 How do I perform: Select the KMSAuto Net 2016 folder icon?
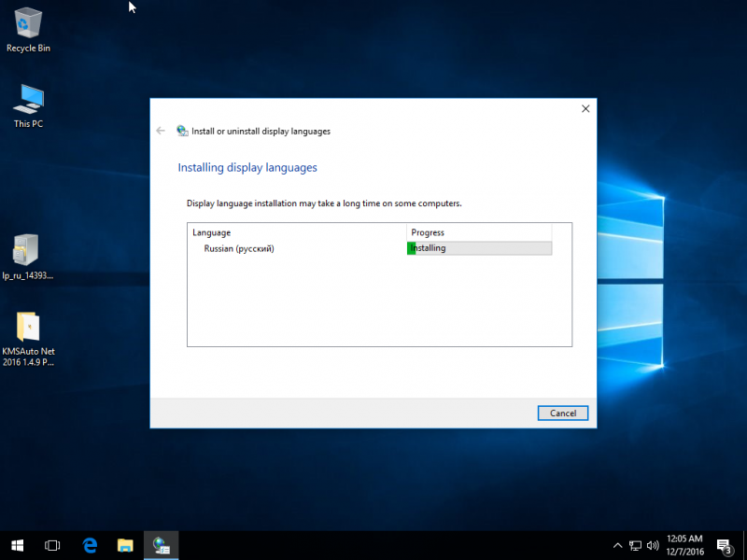(x=28, y=339)
